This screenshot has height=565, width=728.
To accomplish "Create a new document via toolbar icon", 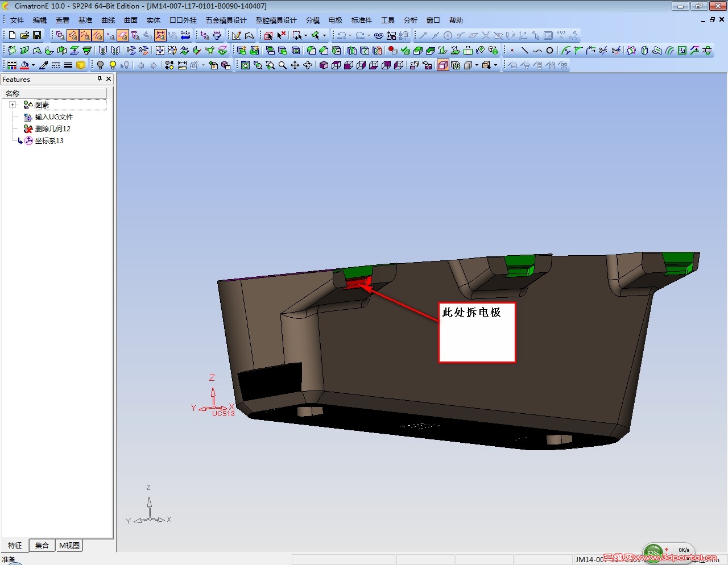I will 12,35.
